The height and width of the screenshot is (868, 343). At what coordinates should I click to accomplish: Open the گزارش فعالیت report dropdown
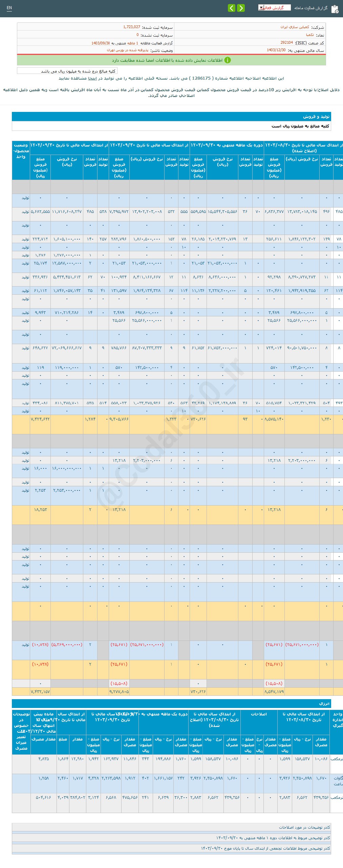point(274,8)
